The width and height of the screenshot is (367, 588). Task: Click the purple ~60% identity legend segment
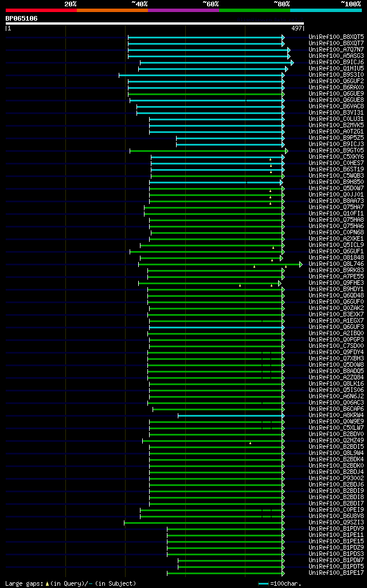(x=183, y=10)
